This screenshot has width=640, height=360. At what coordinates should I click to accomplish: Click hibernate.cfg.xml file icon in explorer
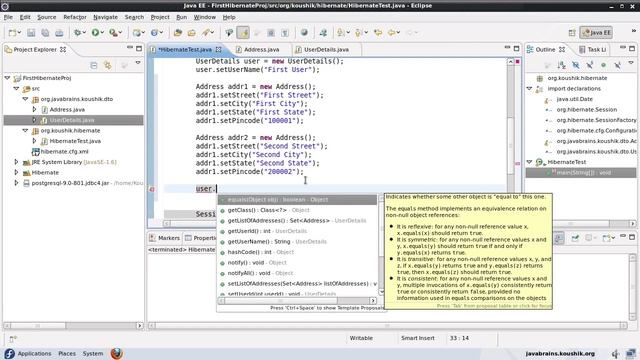(x=36, y=152)
